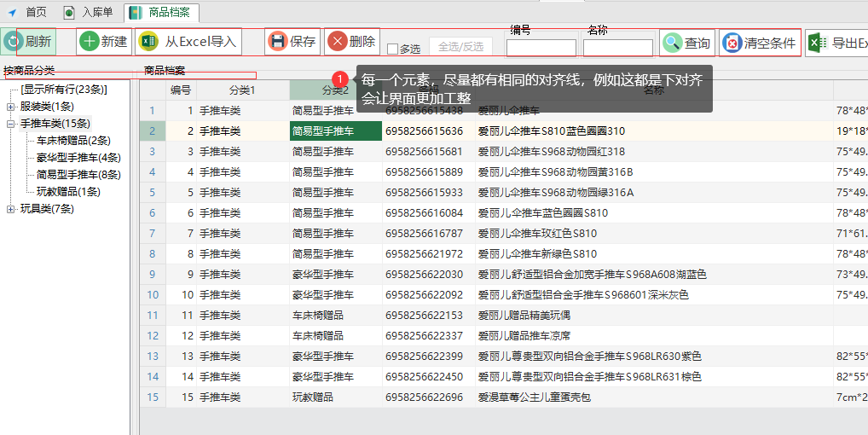The height and width of the screenshot is (435, 868).
Task: Click name 爱丽儿伞推车S968动物园黄316B
Action: [x=555, y=172]
